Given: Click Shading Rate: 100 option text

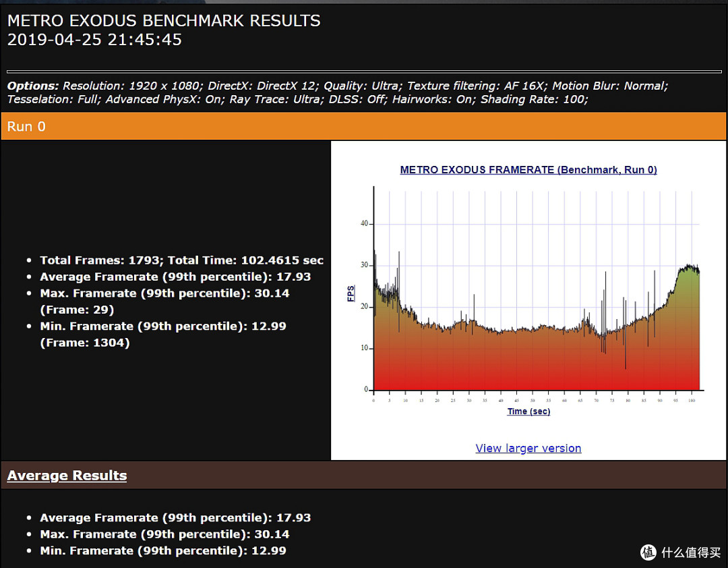Looking at the screenshot, I should pos(535,99).
